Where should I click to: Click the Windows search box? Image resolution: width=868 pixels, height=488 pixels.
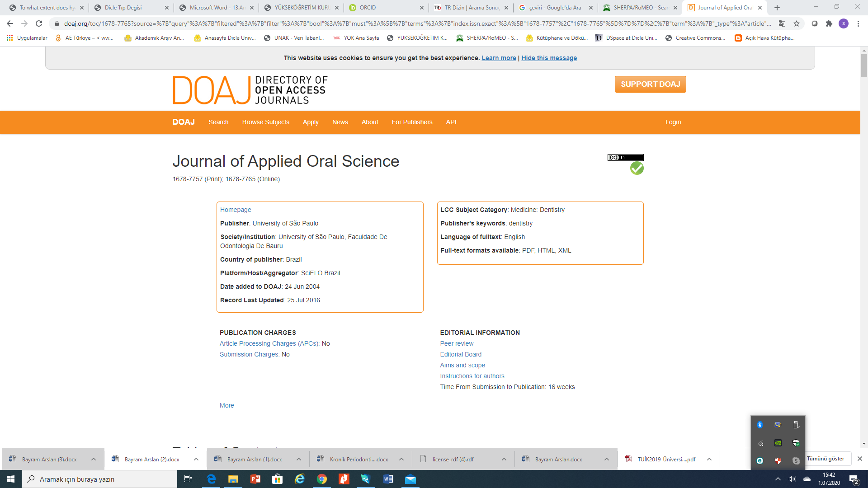(99, 479)
